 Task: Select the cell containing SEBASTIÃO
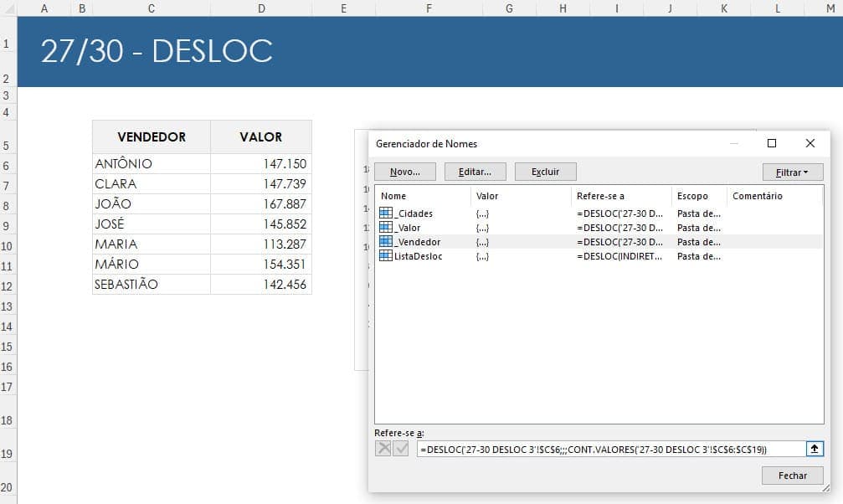coord(151,285)
